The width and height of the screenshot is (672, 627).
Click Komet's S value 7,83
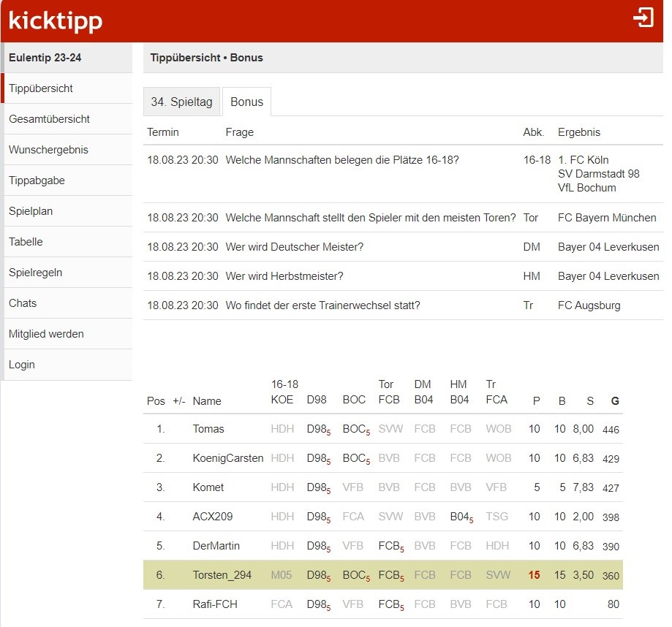(x=584, y=487)
